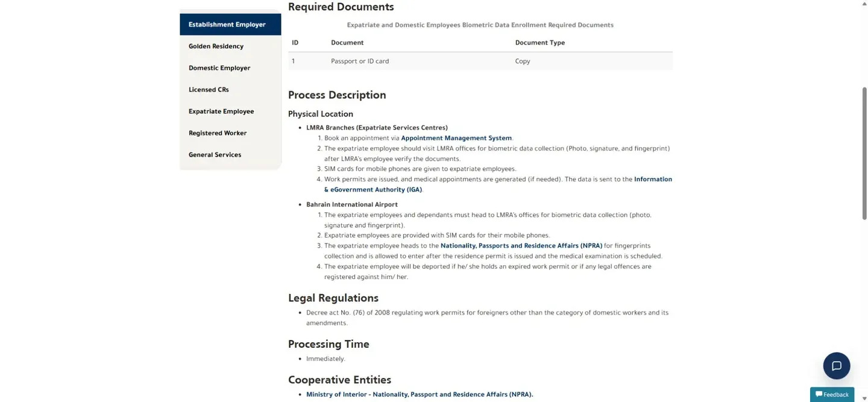Open Ministry of Interior NPRA link
This screenshot has height=402, width=868.
tap(420, 395)
